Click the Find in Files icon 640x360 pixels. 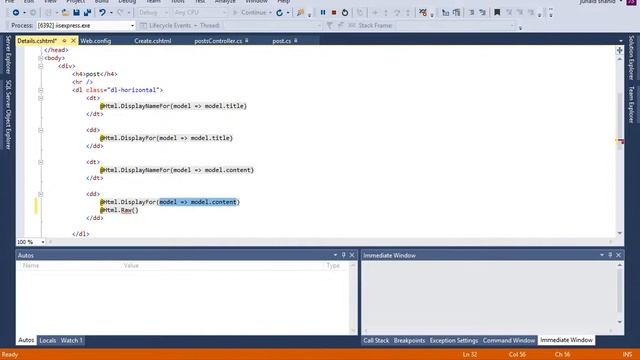coord(300,13)
